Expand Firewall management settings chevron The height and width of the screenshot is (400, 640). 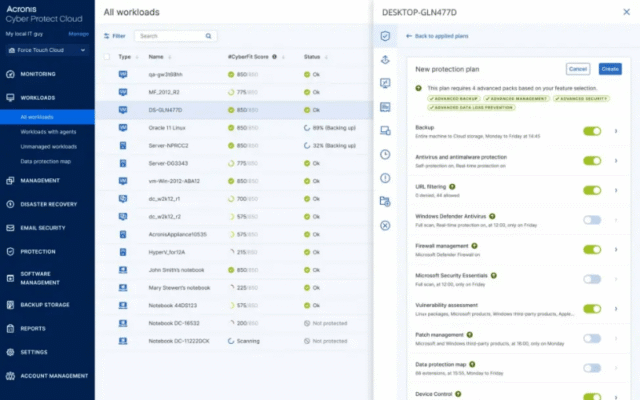[x=616, y=249]
